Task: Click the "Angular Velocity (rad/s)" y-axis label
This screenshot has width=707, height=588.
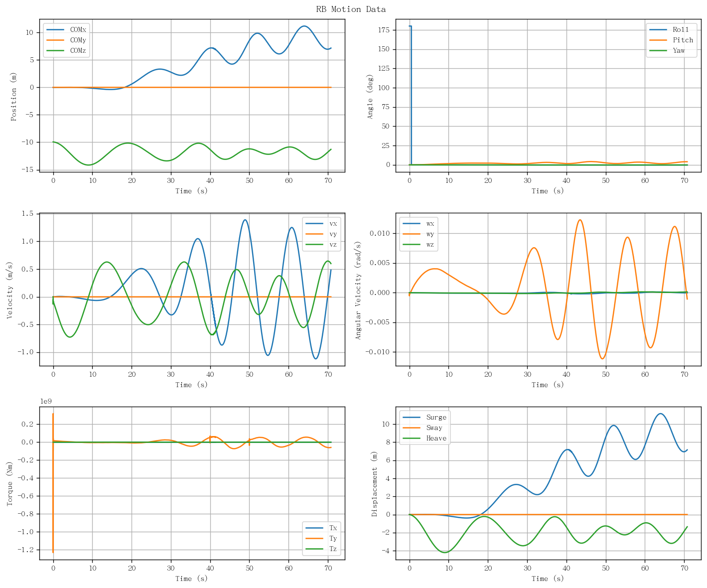Action: [x=359, y=290]
